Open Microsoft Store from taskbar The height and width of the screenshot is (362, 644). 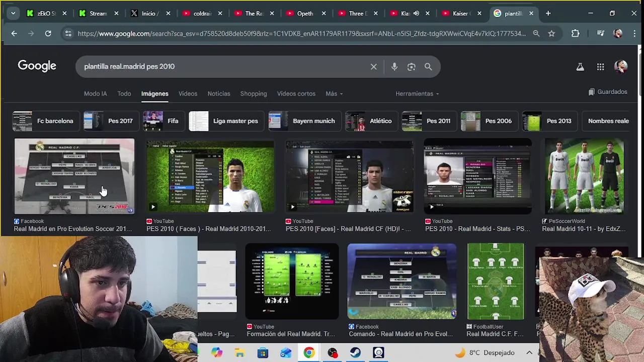263,352
